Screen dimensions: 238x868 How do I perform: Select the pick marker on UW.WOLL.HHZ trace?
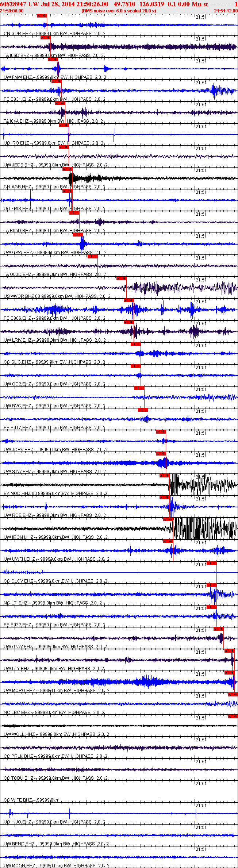[x=233, y=717]
